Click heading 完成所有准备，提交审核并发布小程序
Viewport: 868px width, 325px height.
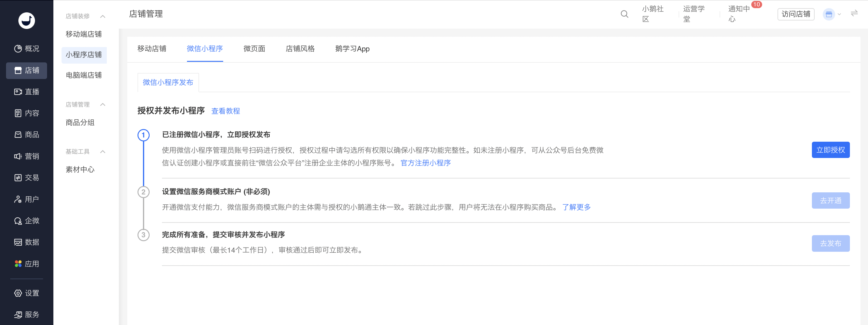(223, 235)
